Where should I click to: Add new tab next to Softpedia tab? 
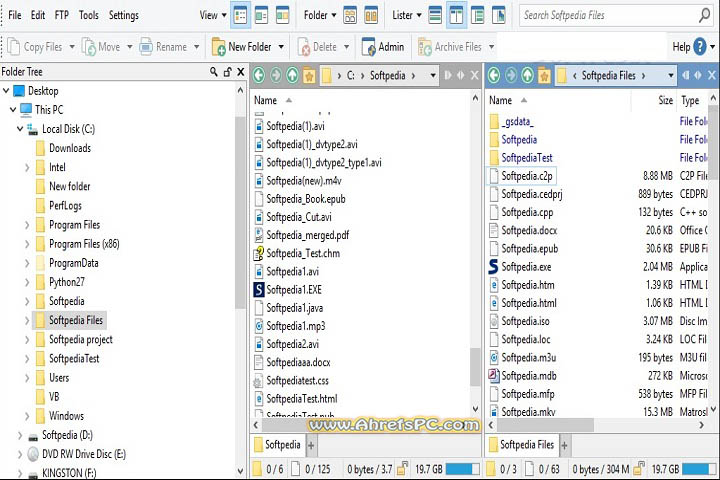point(311,445)
